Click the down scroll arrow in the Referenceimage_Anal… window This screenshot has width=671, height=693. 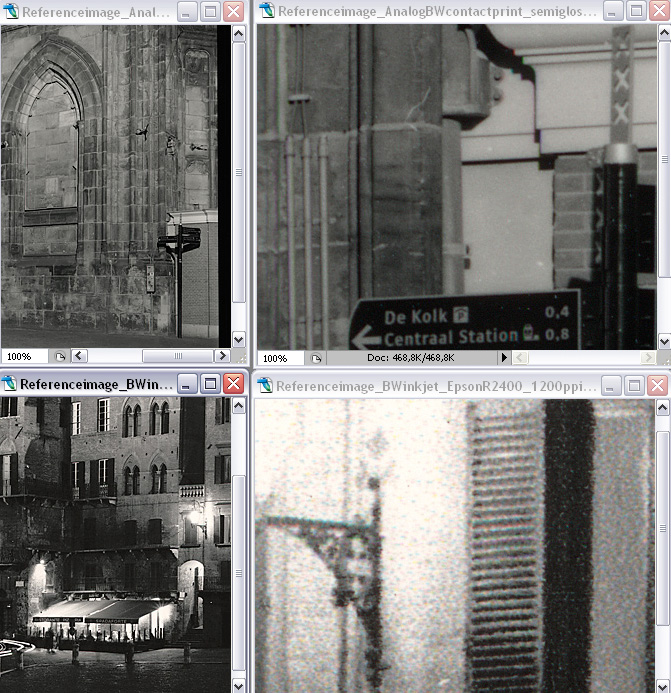click(x=239, y=339)
